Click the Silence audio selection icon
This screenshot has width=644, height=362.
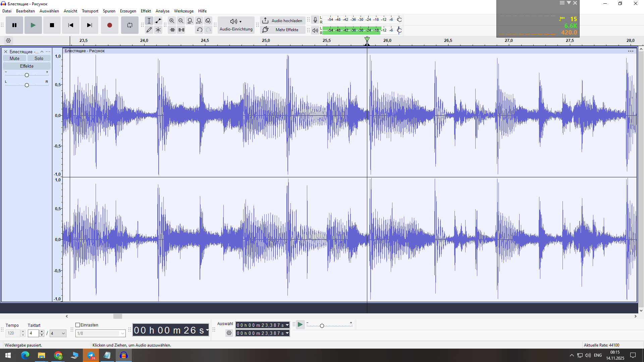pos(181,30)
